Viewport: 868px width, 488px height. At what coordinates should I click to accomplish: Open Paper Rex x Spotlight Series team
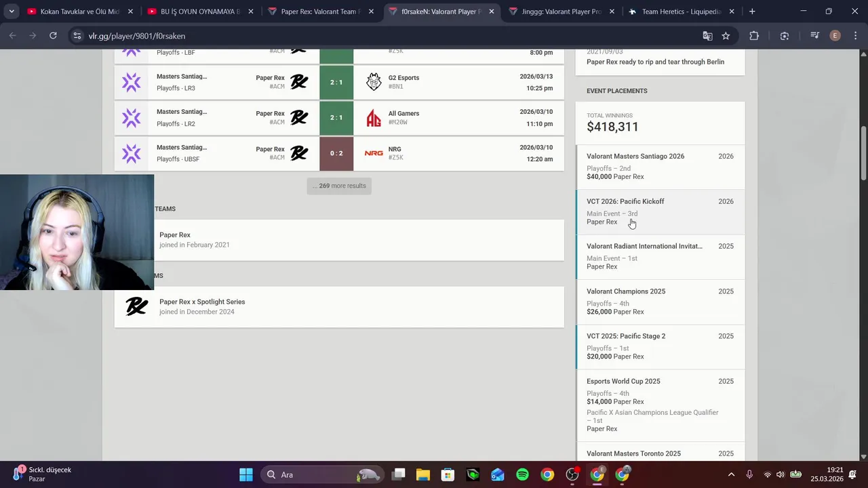[x=339, y=306]
